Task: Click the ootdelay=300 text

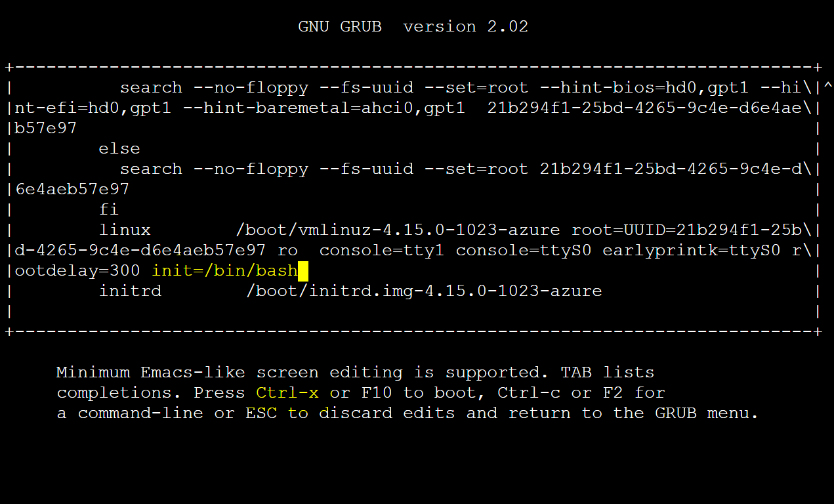Action: (x=77, y=270)
